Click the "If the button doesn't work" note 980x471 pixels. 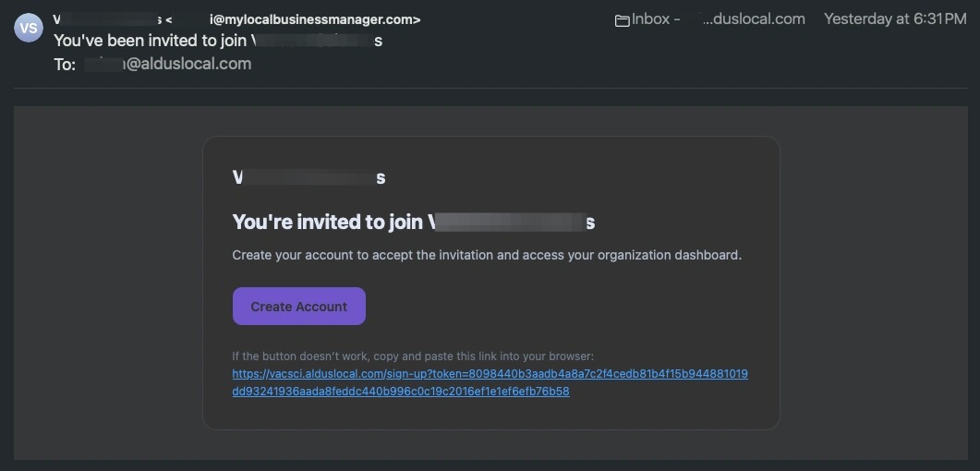413,356
